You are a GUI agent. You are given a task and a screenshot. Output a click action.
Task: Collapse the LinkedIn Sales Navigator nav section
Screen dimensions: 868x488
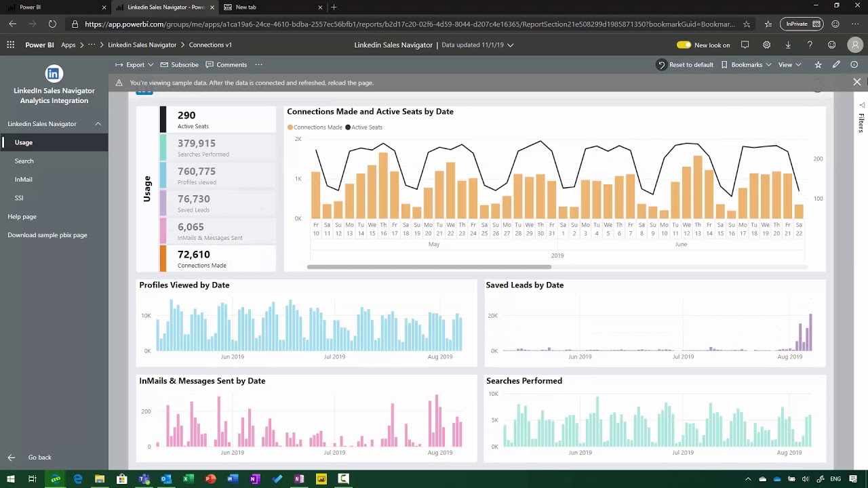(x=98, y=124)
